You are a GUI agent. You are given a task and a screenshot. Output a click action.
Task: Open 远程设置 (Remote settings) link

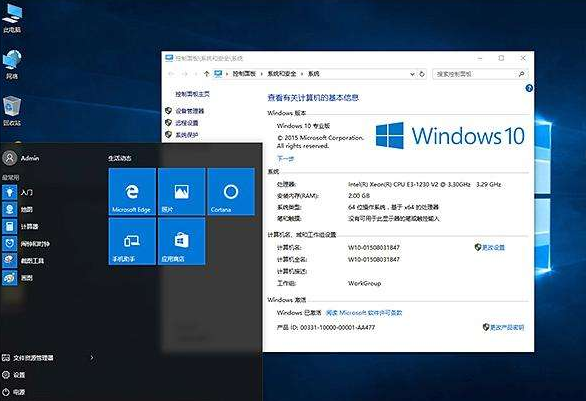[x=187, y=123]
